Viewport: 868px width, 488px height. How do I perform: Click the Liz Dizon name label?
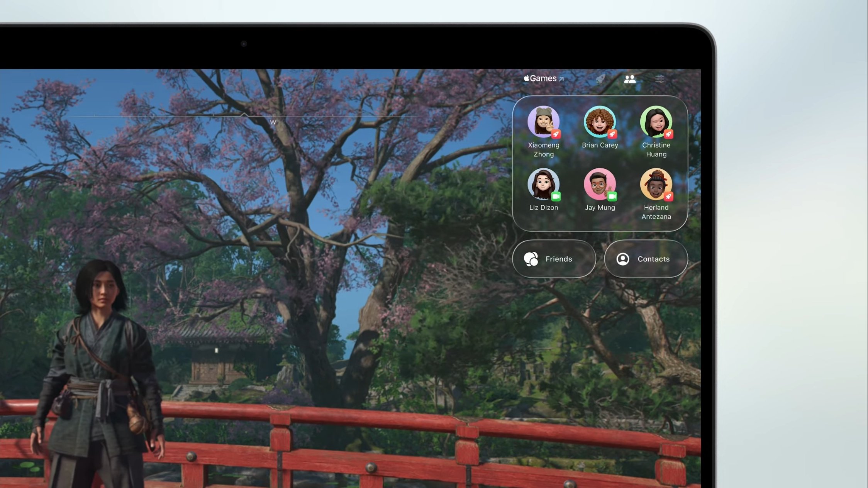543,207
